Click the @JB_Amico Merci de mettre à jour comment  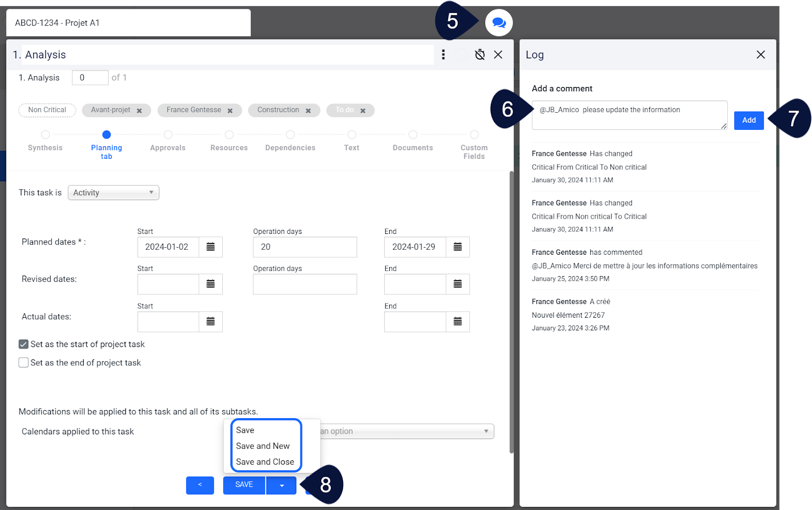pyautogui.click(x=645, y=266)
